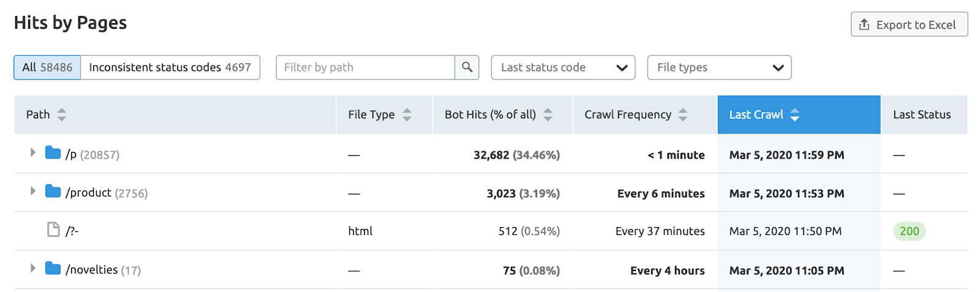Click the /novelties folder icon

[x=53, y=269]
